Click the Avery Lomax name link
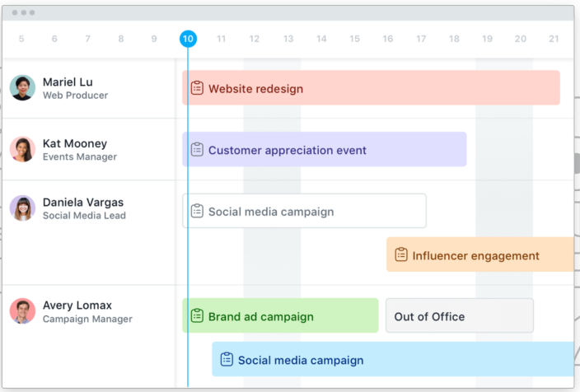The image size is (580, 392). pos(77,305)
